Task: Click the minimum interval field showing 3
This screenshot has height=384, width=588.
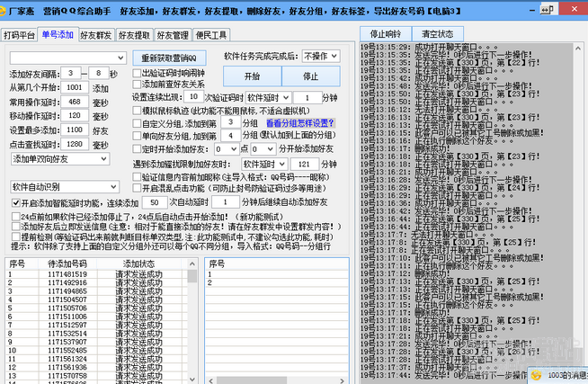Action: pyautogui.click(x=70, y=74)
